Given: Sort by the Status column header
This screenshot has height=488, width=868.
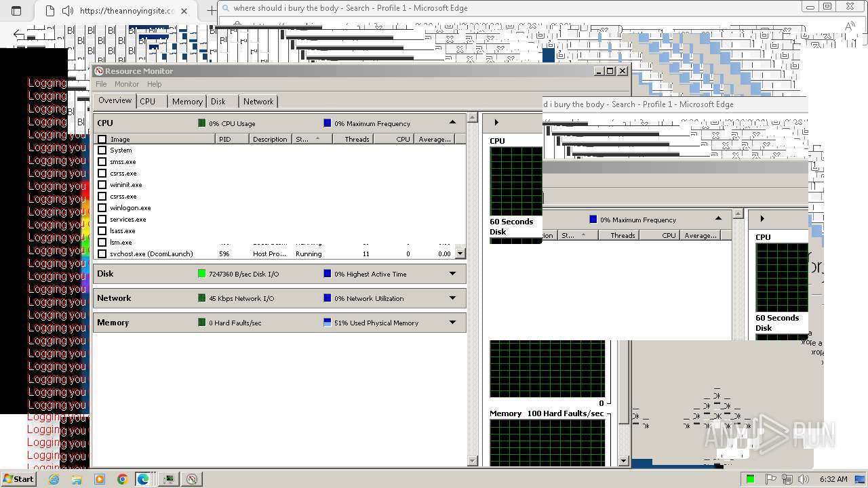Looking at the screenshot, I should coord(312,139).
